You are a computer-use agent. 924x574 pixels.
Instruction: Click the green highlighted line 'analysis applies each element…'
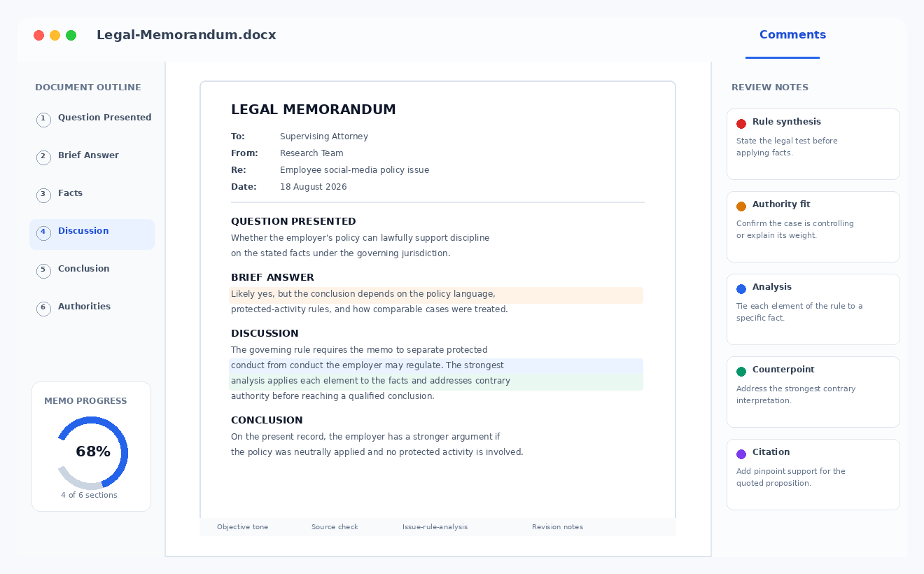point(435,381)
